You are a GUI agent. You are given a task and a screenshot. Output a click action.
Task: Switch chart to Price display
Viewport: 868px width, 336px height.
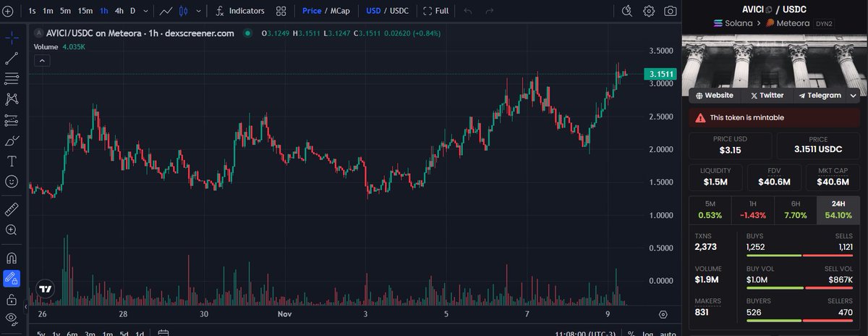tap(312, 11)
